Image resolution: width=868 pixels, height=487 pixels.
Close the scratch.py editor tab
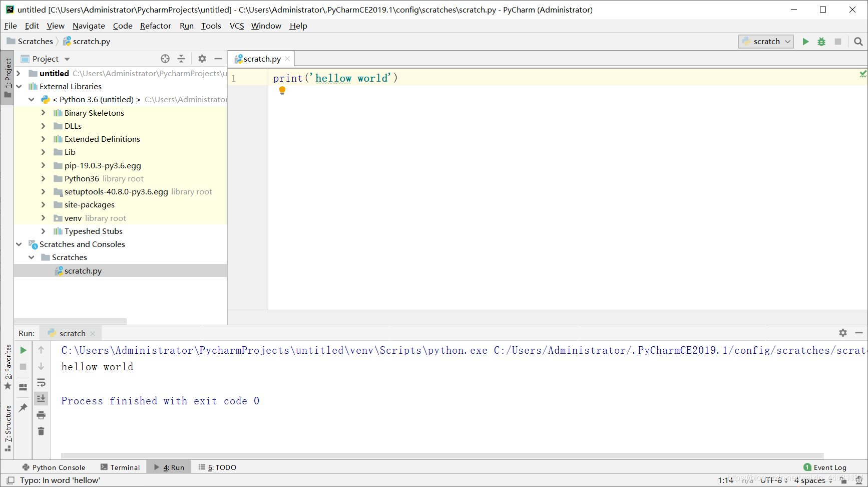[x=287, y=59]
